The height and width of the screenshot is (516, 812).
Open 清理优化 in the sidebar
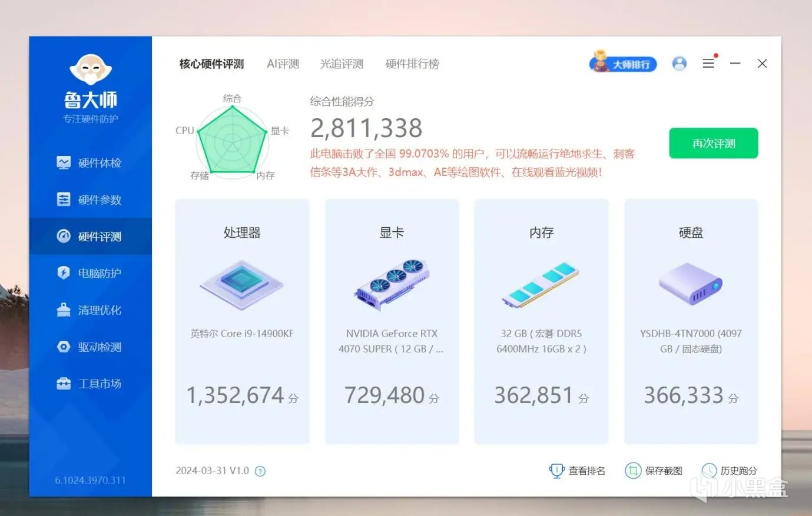pyautogui.click(x=90, y=310)
